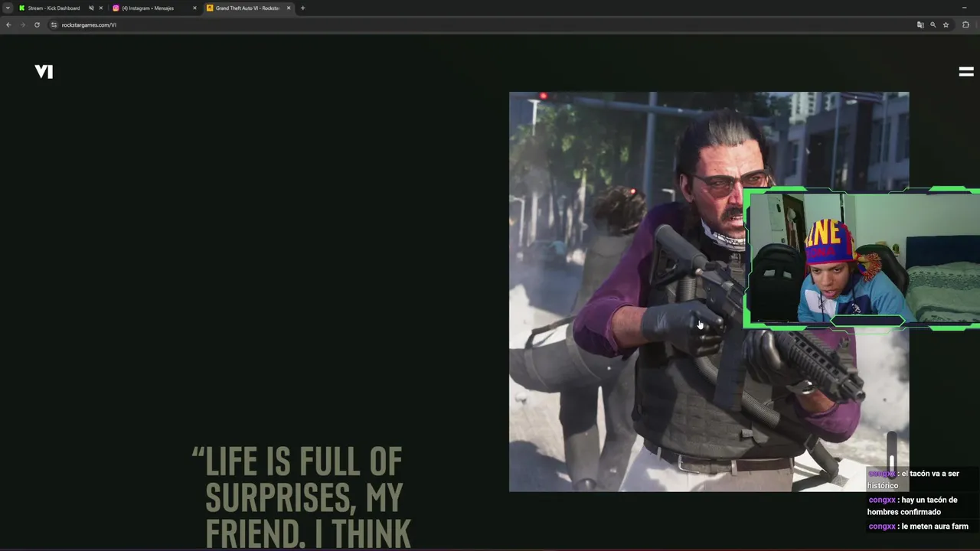Close the Grand Theft Auto VI tab

pyautogui.click(x=289, y=8)
